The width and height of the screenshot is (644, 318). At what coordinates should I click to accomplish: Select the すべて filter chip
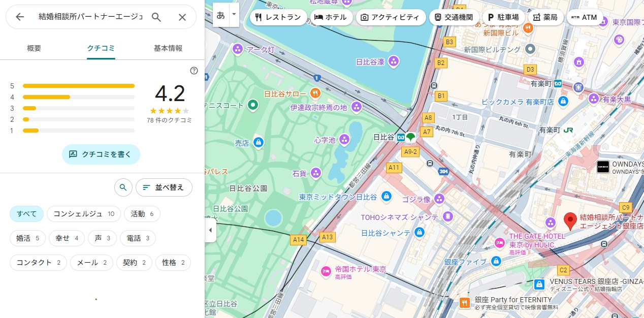26,214
